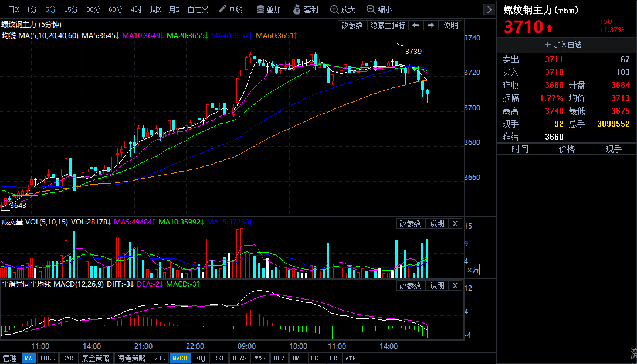Go to next indicator with right arrow
This screenshot has width=637, height=364.
point(431,25)
